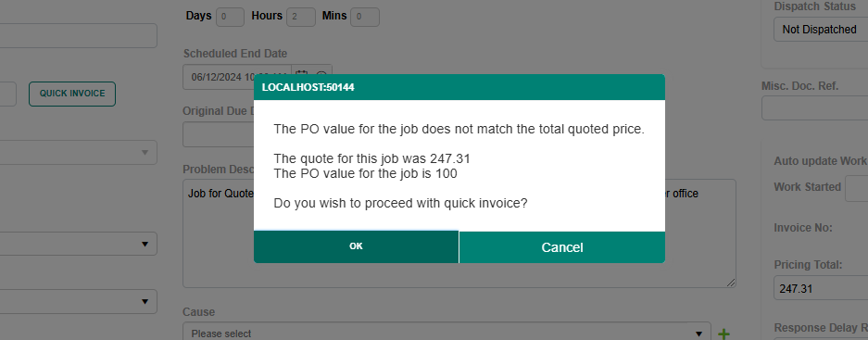The height and width of the screenshot is (340, 868).
Task: Expand the grey-arrow dropdown on the left
Action: click(78, 152)
